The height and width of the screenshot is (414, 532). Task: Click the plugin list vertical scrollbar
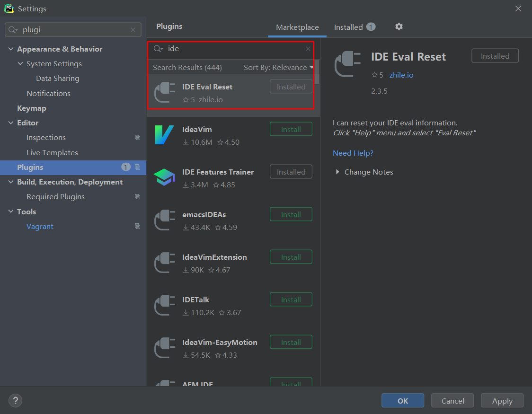tap(317, 72)
